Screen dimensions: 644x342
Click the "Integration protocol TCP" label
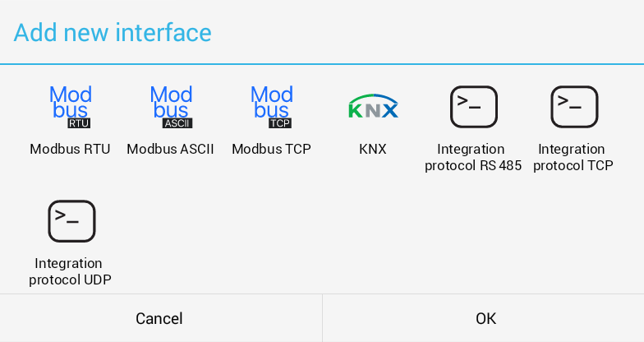(x=573, y=157)
